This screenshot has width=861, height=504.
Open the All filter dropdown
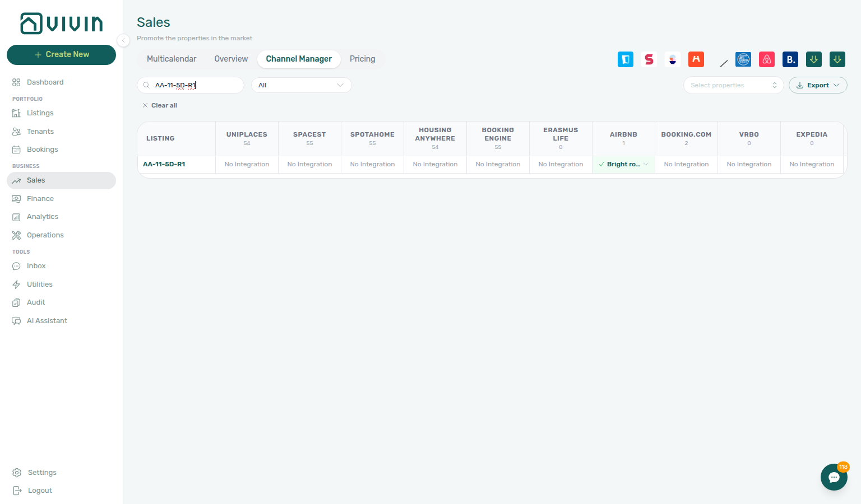click(x=302, y=85)
